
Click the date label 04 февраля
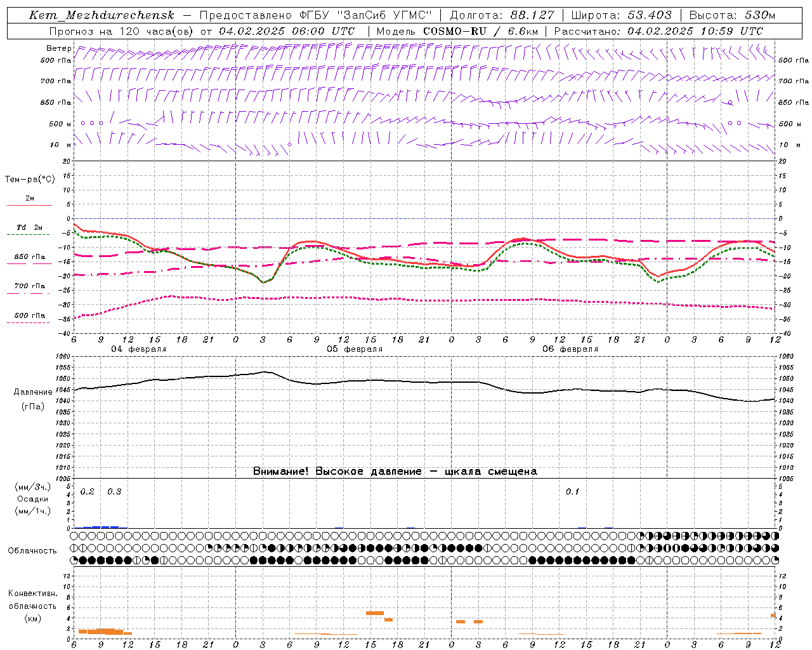[139, 349]
